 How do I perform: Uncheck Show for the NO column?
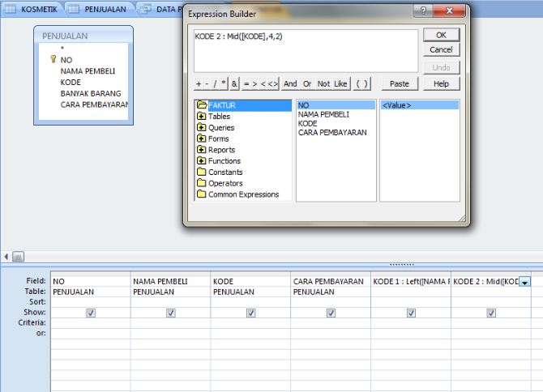coord(91,313)
